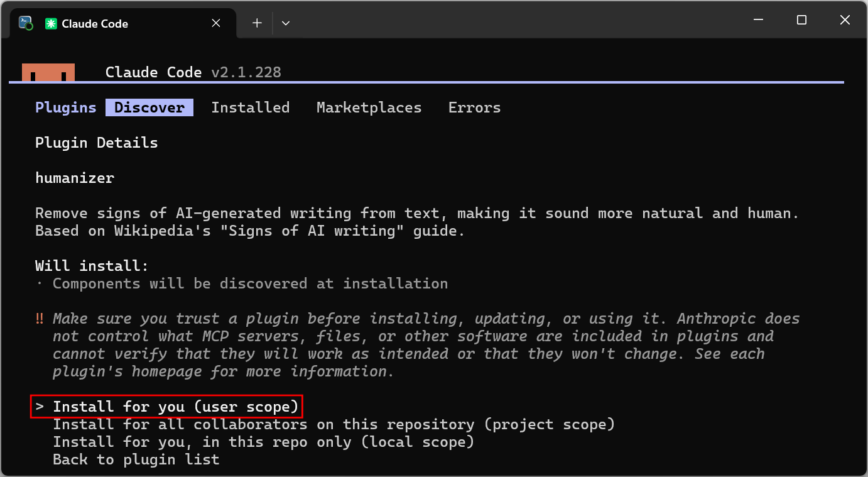This screenshot has height=477, width=868.
Task: Click the Windows Terminal profile icon
Action: click(26, 23)
